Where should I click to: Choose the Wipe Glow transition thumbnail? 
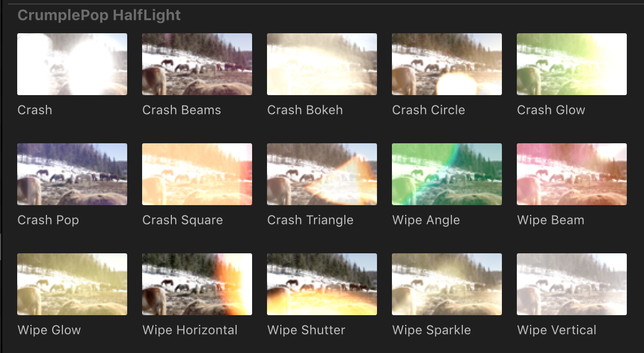[x=72, y=284]
